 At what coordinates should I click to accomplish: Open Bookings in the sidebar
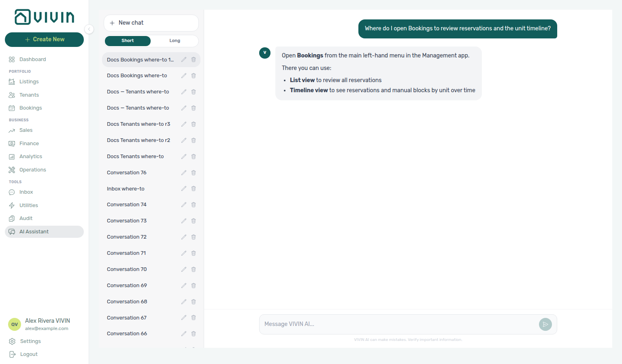[30, 108]
